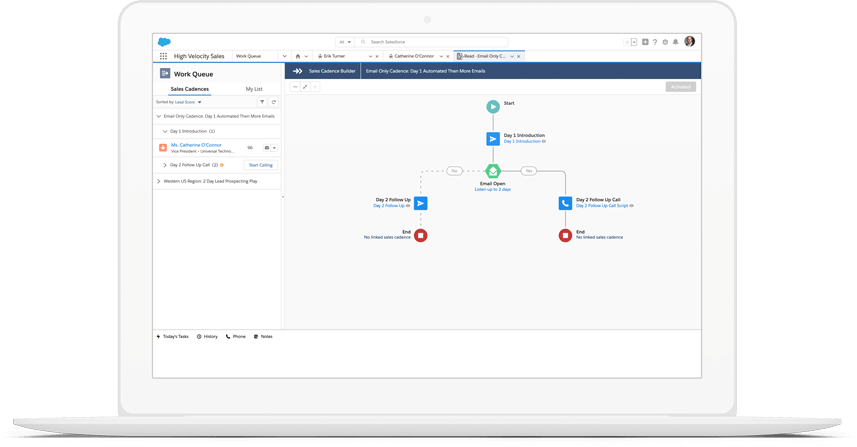Open the Work Queue navigation dropdown chevron
Image resolution: width=857 pixels, height=447 pixels.
click(284, 56)
